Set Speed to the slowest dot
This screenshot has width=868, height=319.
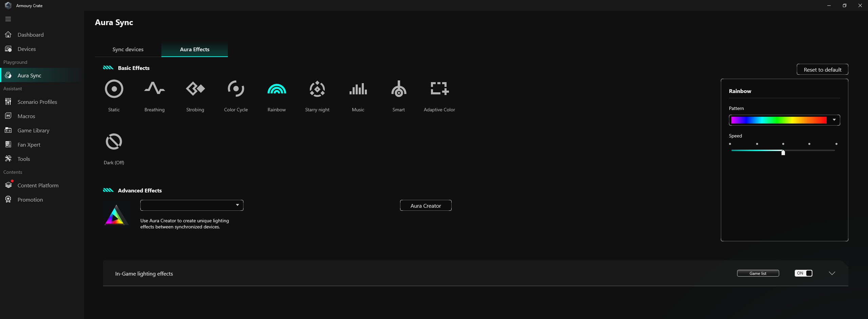730,144
